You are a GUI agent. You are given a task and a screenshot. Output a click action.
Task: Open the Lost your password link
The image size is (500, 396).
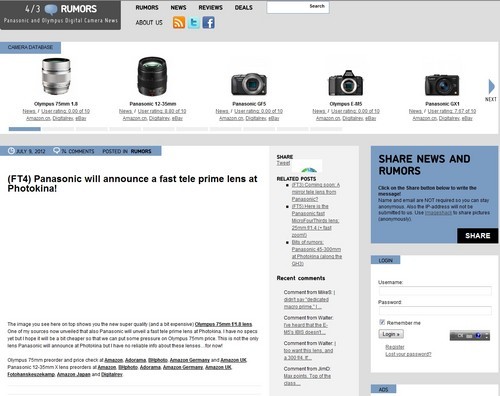click(408, 354)
